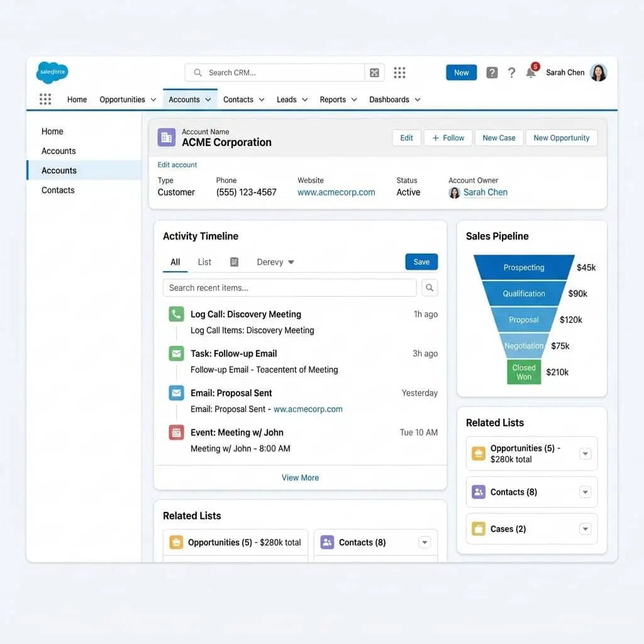The height and width of the screenshot is (644, 644).
Task: Open the boxed question mark help icon
Action: 492,73
